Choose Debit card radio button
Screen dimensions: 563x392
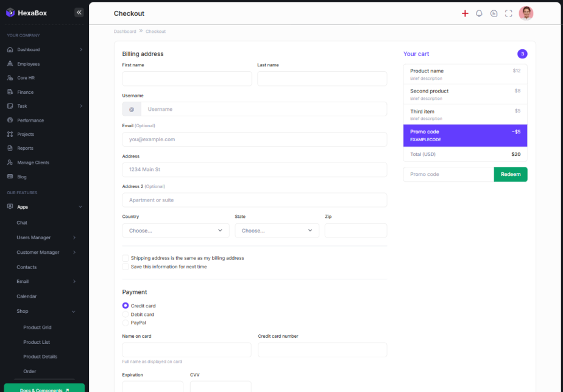click(126, 315)
